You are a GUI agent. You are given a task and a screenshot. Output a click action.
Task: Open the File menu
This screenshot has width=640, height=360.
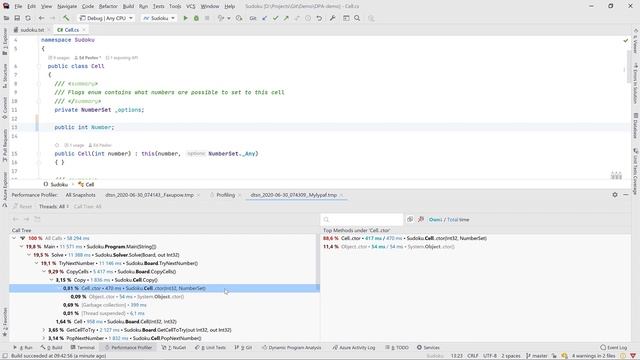(x=18, y=7)
